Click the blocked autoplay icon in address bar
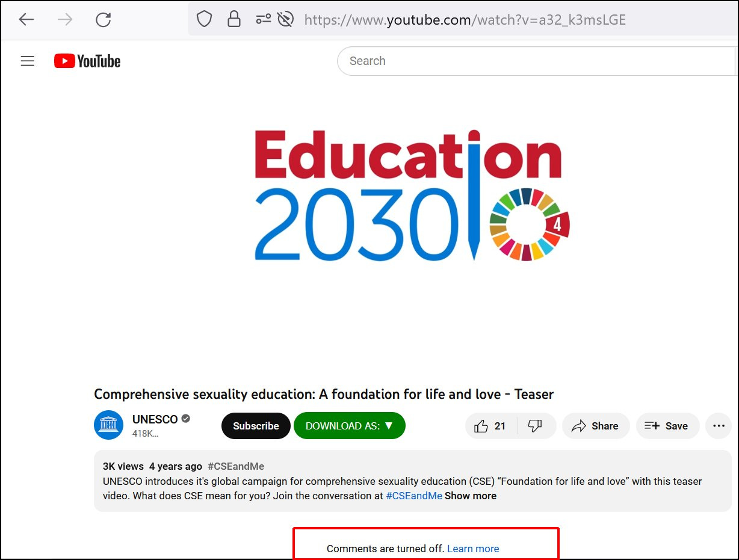Image resolution: width=739 pixels, height=560 pixels. [x=285, y=20]
